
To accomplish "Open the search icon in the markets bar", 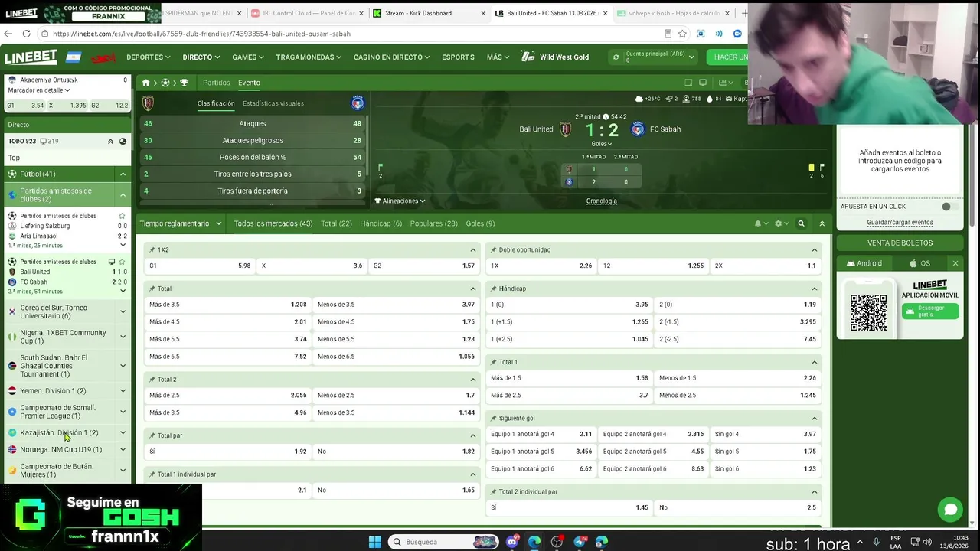I will 801,223.
